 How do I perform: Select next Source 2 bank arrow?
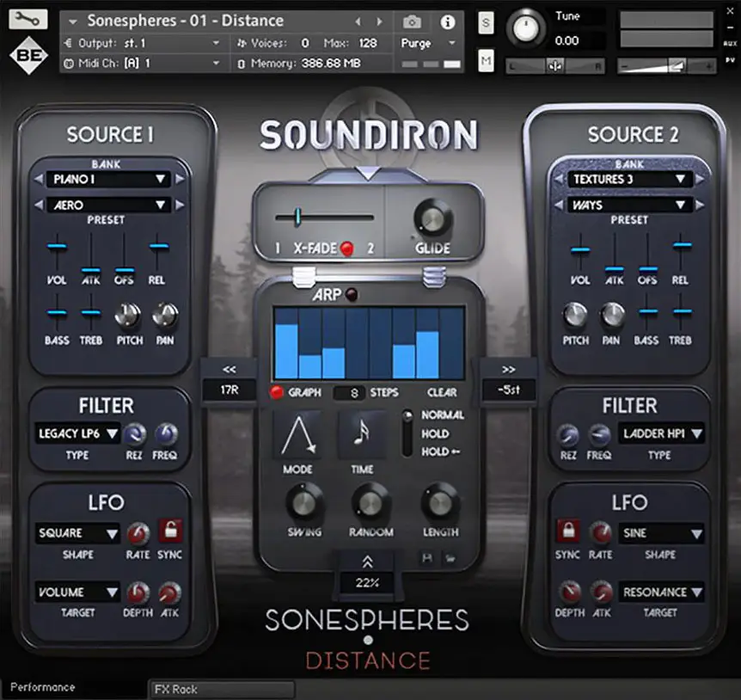(x=700, y=179)
